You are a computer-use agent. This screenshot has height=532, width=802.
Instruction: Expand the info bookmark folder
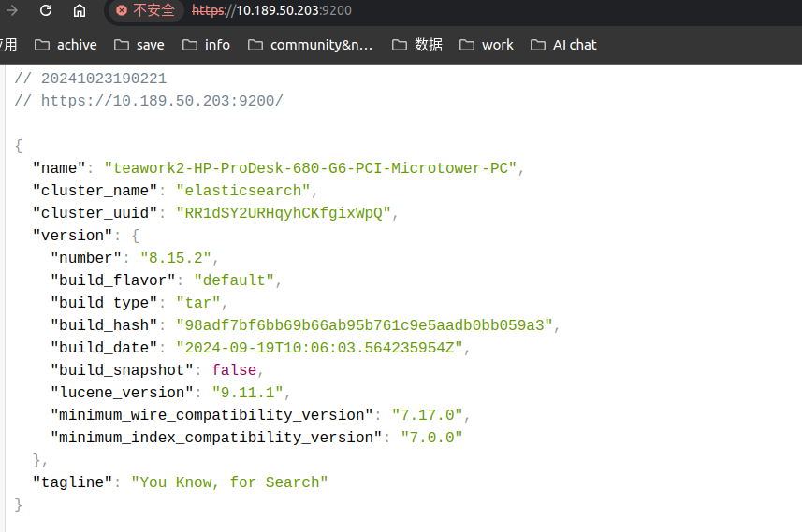pos(207,45)
